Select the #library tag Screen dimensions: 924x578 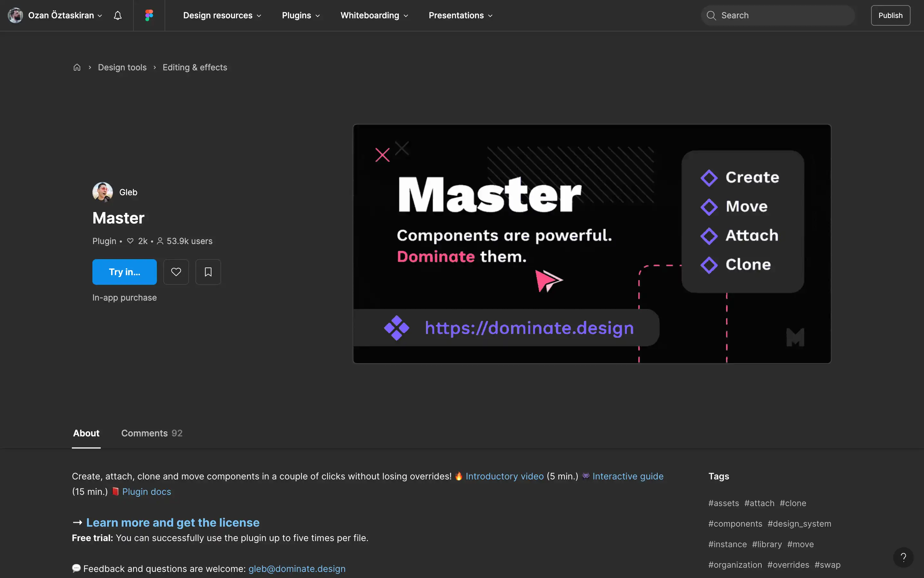(767, 544)
